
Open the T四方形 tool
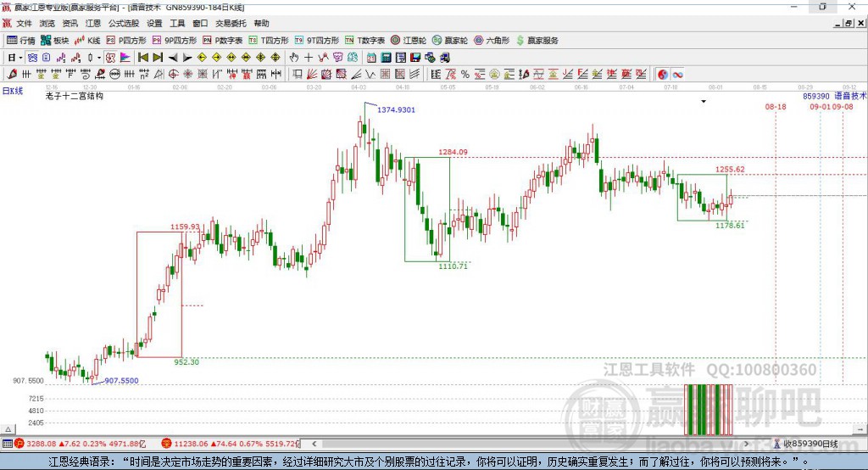coord(269,41)
